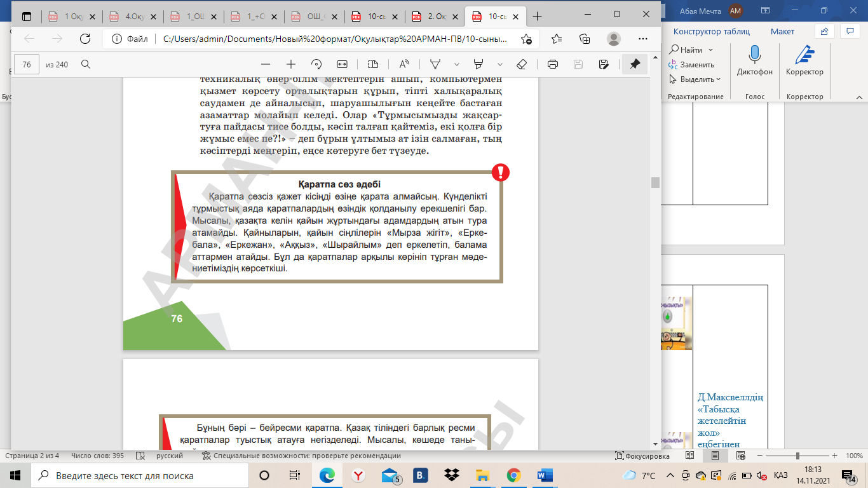
Task: Toggle Фокусировка focus mode in Word status bar
Action: [642, 456]
